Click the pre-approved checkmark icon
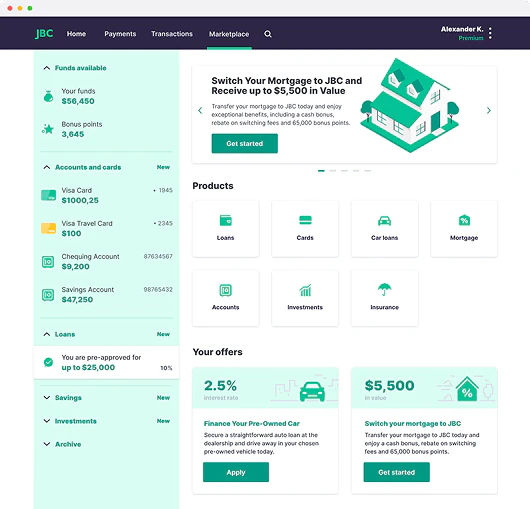Screen dimensions: 530x509 [x=48, y=362]
